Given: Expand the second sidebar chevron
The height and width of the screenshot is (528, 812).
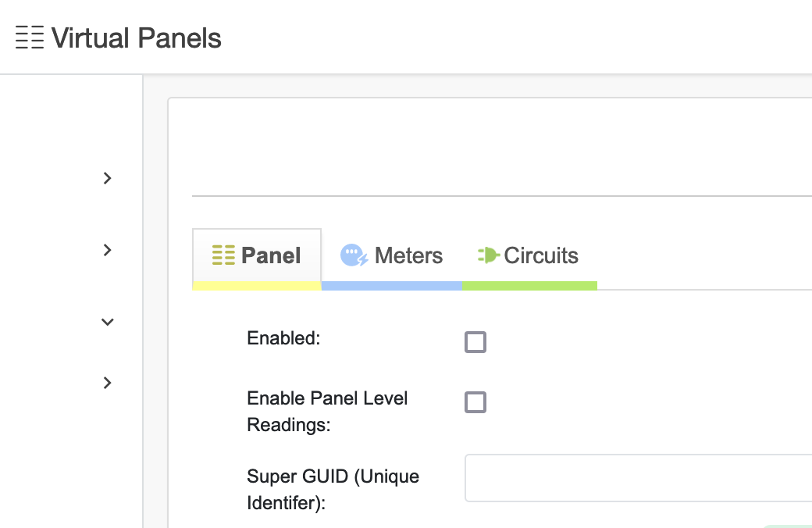Looking at the screenshot, I should pos(108,250).
